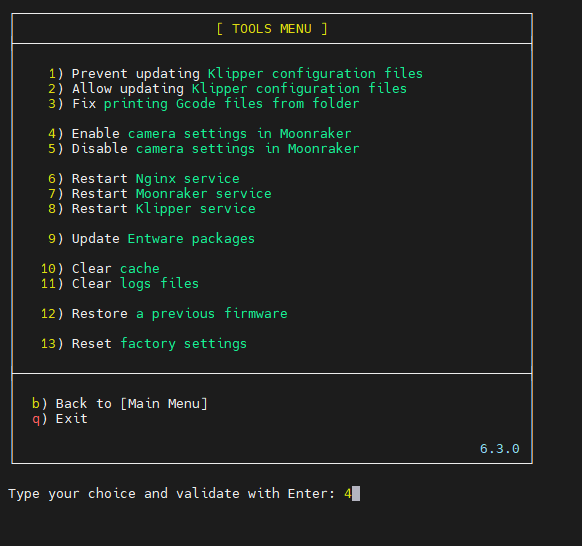This screenshot has width=582, height=546.
Task: Pick Disable camera settings in Moonraker
Action: coord(204,148)
